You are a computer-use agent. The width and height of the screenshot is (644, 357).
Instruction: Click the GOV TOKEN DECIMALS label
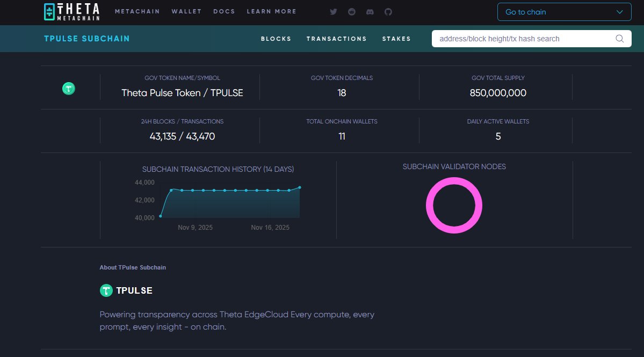tap(342, 78)
